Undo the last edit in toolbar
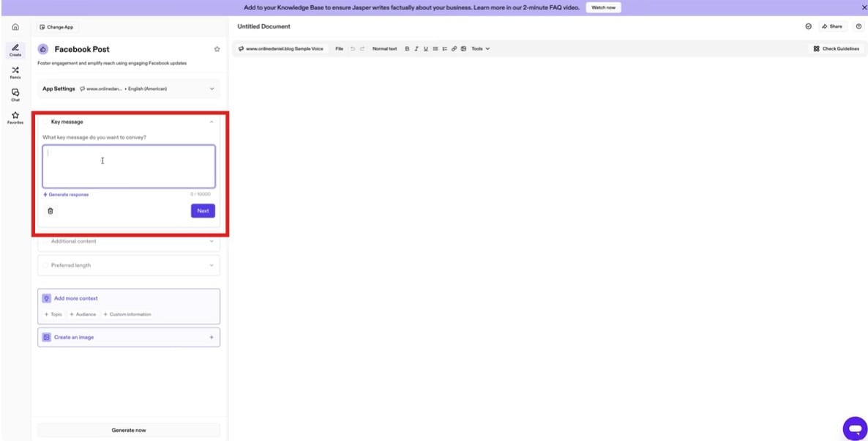The width and height of the screenshot is (868, 441). (353, 49)
